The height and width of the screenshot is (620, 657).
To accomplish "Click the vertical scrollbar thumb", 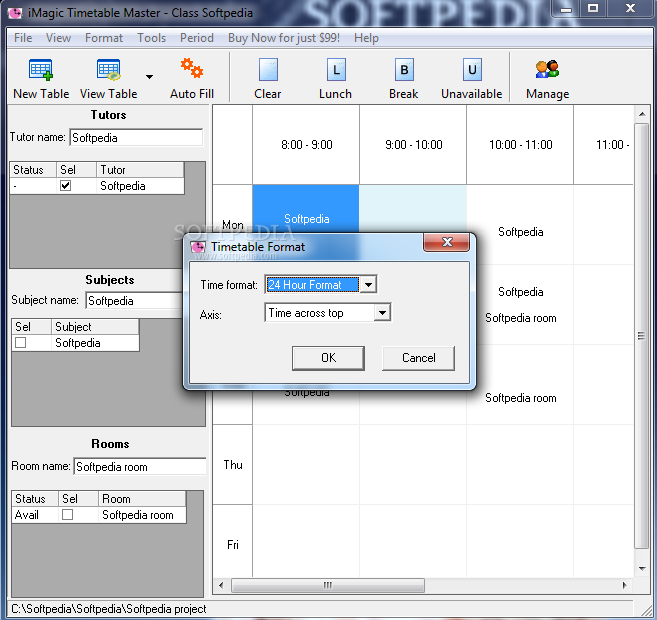I will pyautogui.click(x=641, y=336).
